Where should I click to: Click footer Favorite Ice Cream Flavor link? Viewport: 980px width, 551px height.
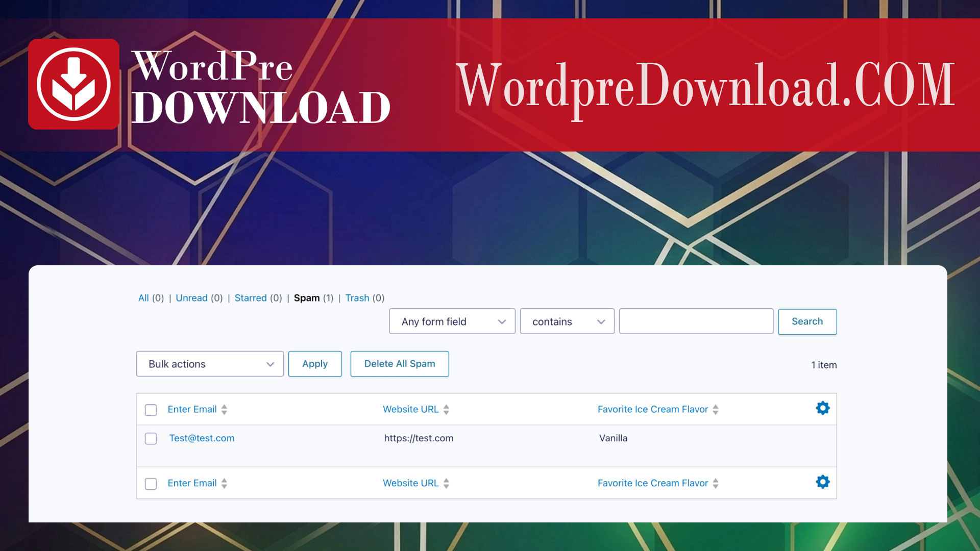(653, 483)
